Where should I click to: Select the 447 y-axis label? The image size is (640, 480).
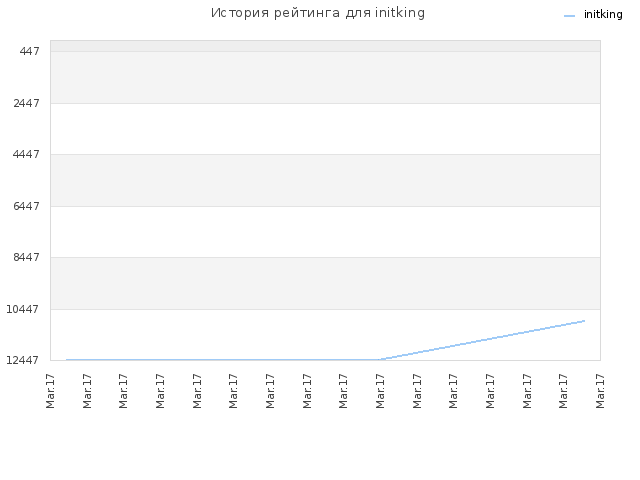coord(29,51)
